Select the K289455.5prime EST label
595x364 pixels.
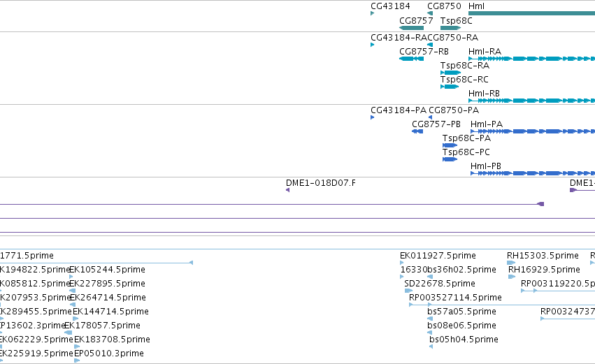point(36,312)
